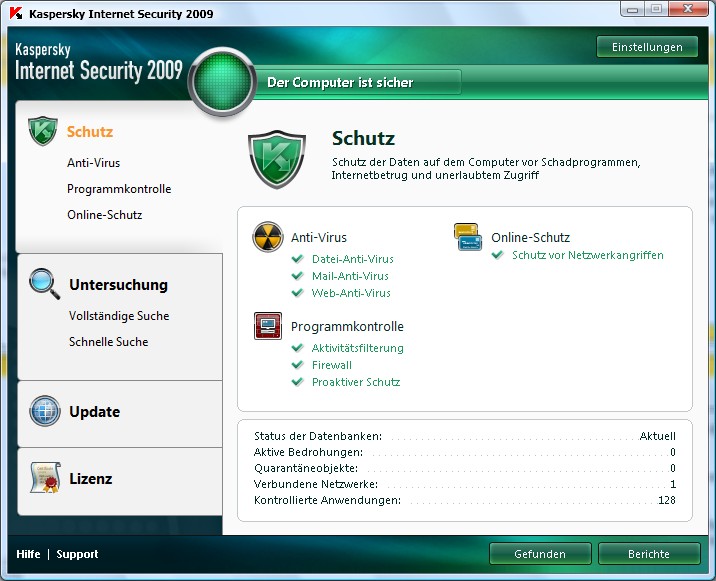Click the large Schutz shield icon in main panel
The height and width of the screenshot is (581, 716).
pyautogui.click(x=277, y=159)
